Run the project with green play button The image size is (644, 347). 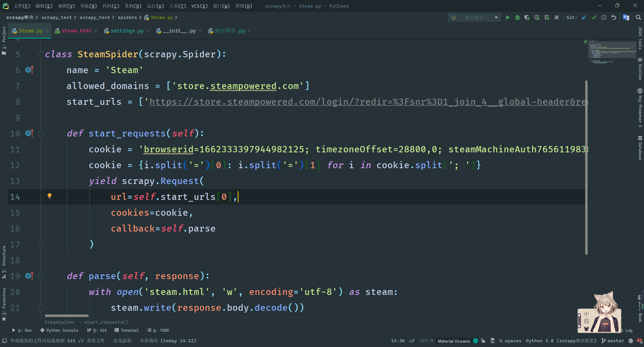[508, 17]
